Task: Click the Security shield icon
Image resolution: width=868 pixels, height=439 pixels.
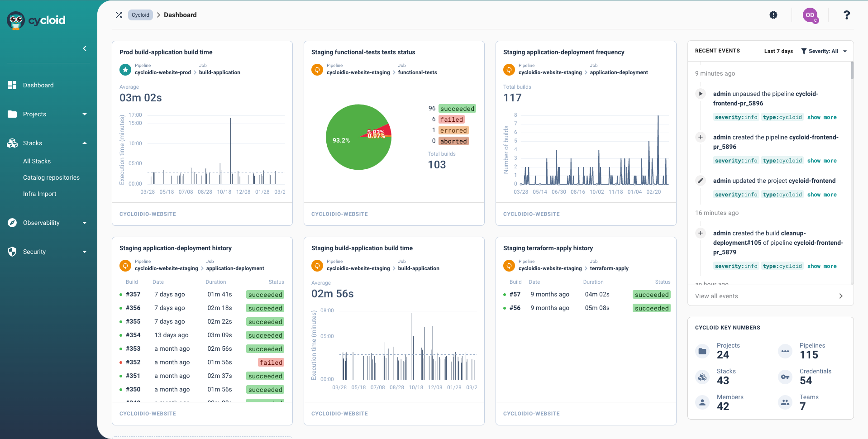Action: tap(12, 252)
